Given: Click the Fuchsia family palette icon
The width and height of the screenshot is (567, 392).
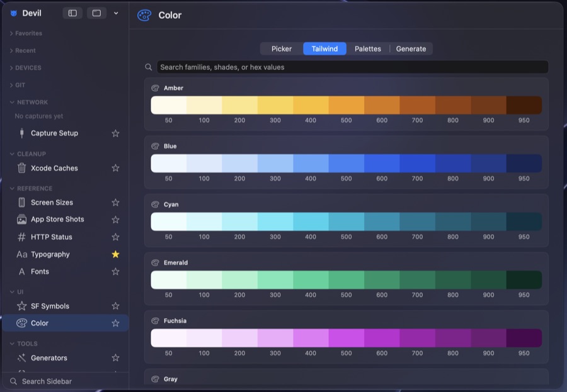Looking at the screenshot, I should (155, 320).
